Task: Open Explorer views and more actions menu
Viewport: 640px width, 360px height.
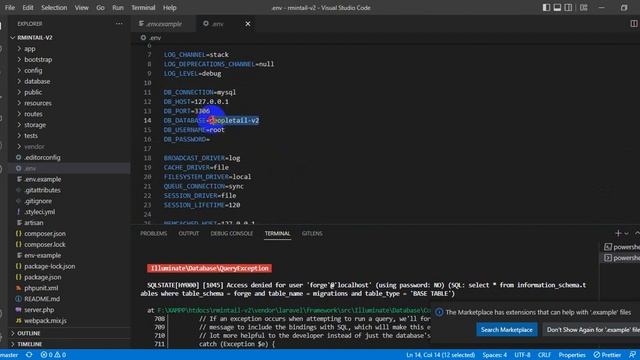Action: (x=119, y=24)
